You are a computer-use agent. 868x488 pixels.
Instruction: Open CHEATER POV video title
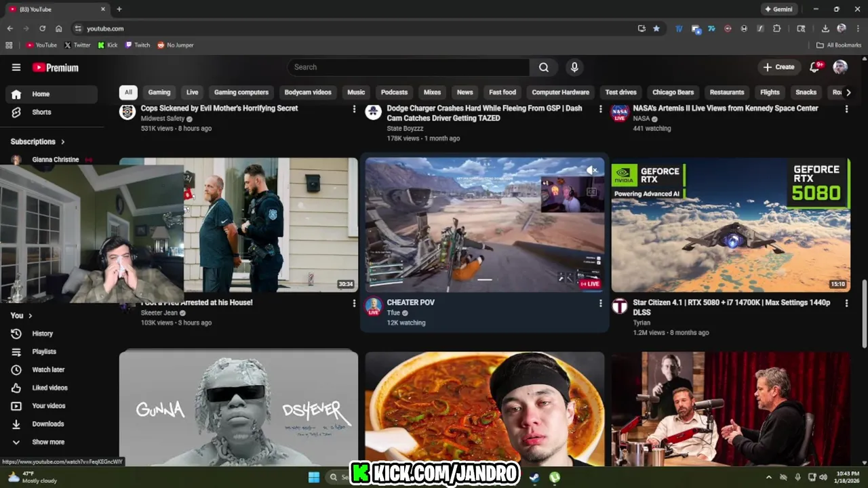(x=410, y=302)
